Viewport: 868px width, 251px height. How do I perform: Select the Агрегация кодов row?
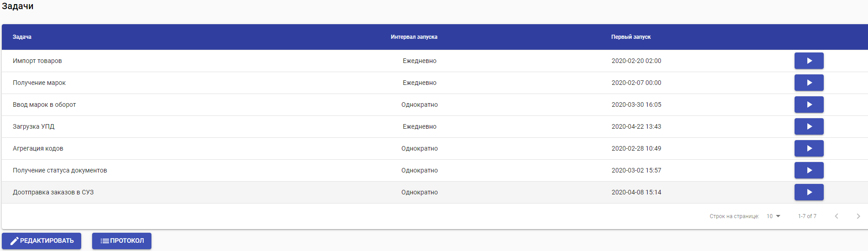[x=38, y=148]
